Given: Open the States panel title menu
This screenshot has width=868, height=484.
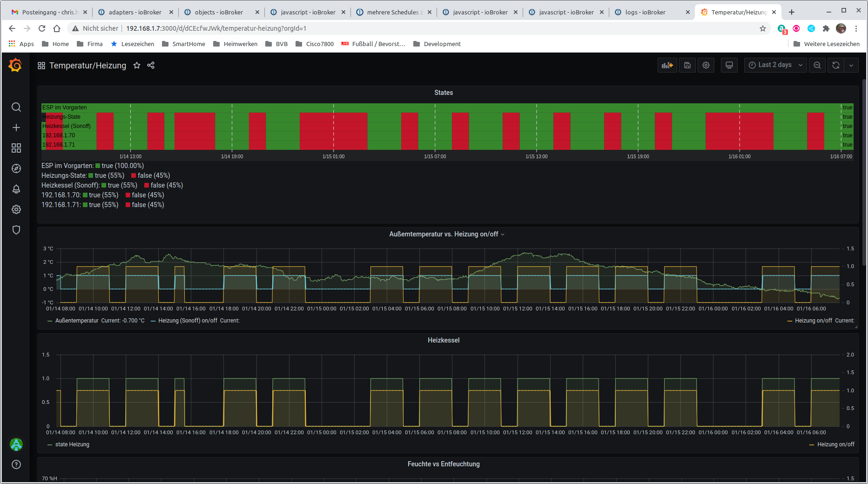Looking at the screenshot, I should [444, 93].
